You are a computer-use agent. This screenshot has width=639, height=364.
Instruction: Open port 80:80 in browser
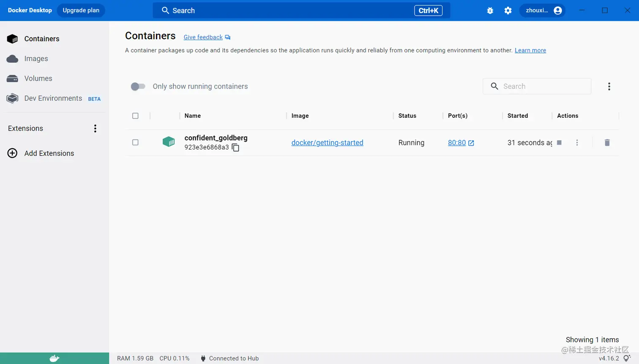coord(457,143)
